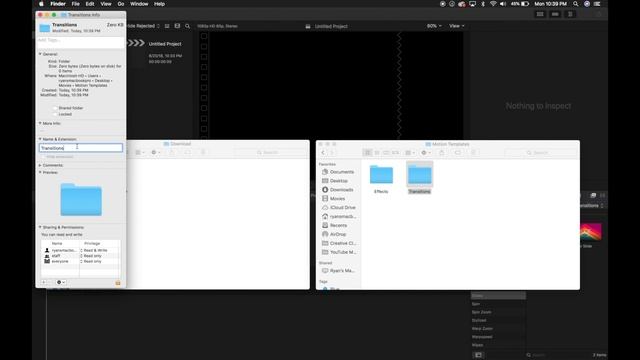Screen dimensions: 640x360
Task: Click the Siri icon in menu bar
Action: 587,4
